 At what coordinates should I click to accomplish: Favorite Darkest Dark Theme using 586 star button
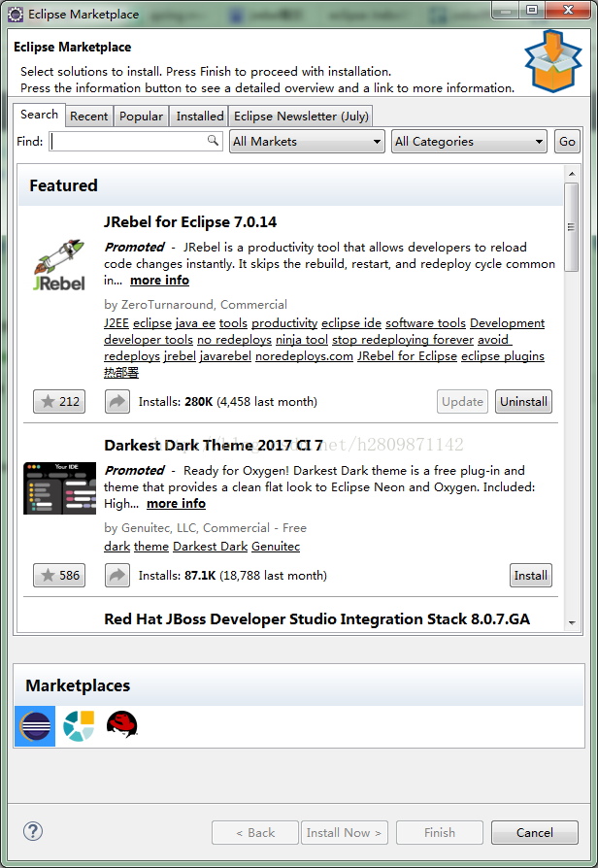click(x=59, y=575)
